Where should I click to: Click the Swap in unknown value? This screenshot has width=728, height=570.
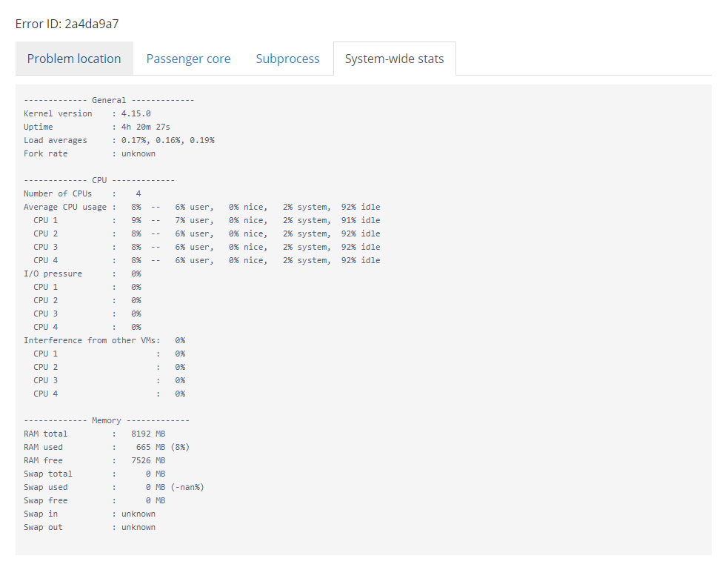(x=138, y=514)
